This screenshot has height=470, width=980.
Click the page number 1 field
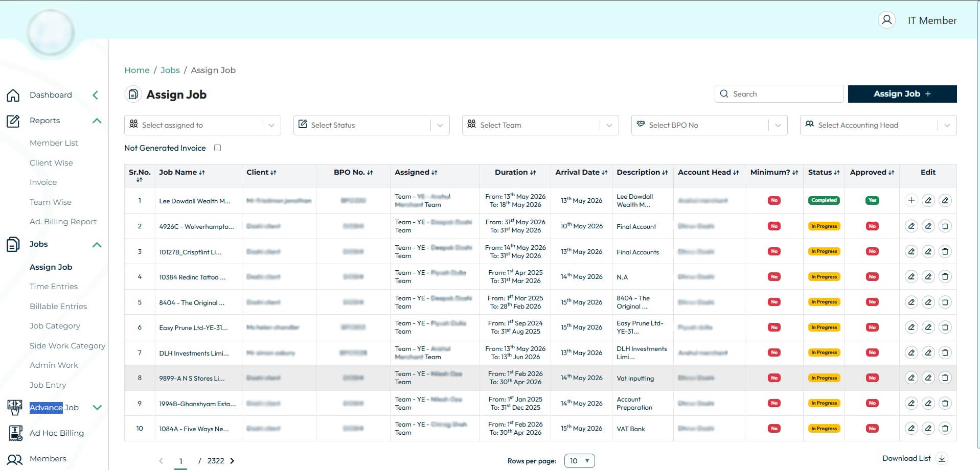pos(180,461)
